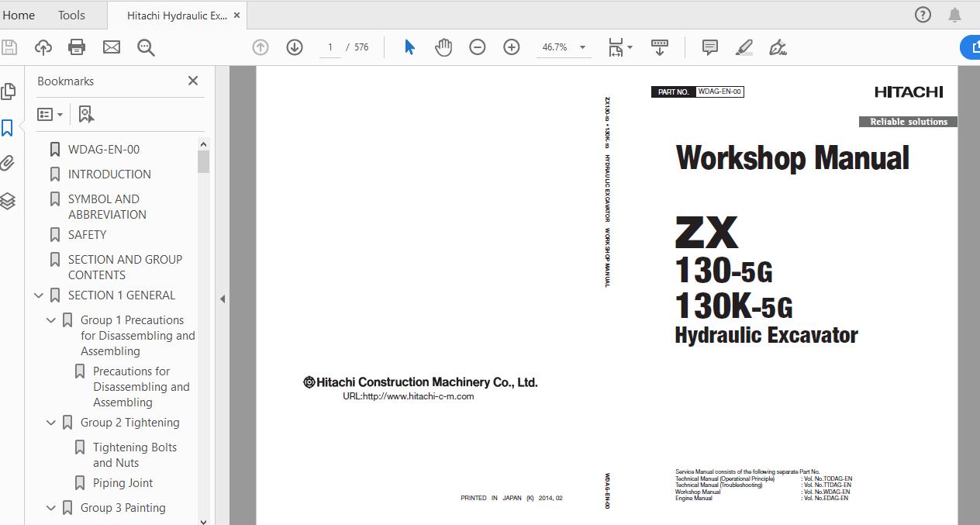
Task: Click the Save file icon
Action: [9, 47]
